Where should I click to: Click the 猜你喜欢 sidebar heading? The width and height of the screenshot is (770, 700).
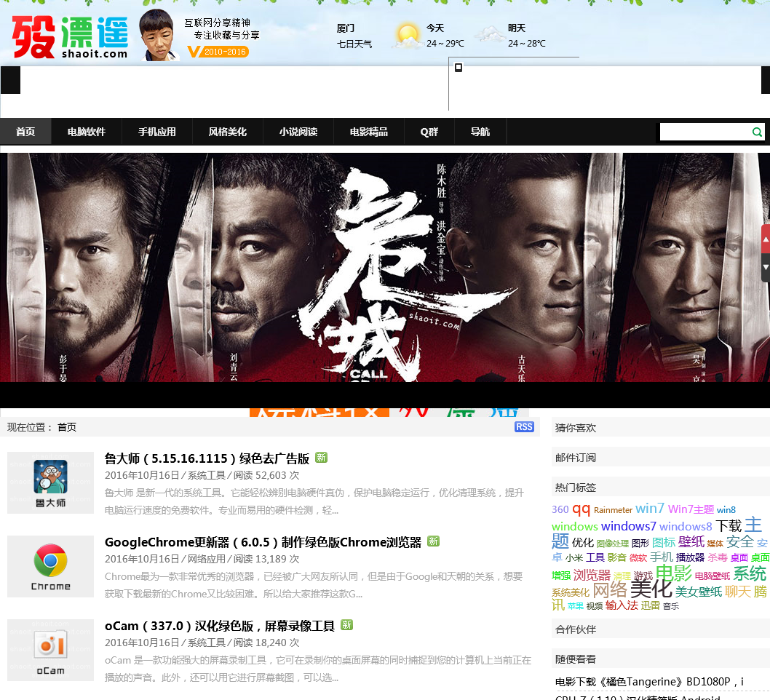click(576, 428)
